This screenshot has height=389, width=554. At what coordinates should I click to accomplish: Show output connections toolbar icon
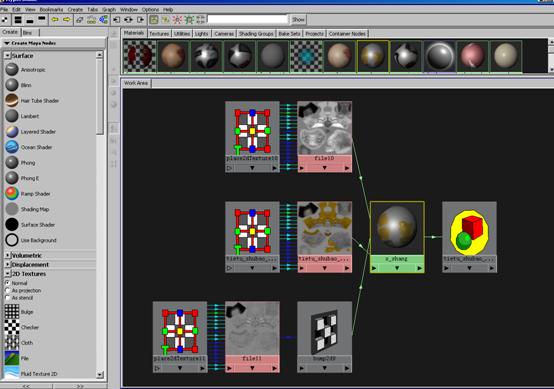[141, 20]
